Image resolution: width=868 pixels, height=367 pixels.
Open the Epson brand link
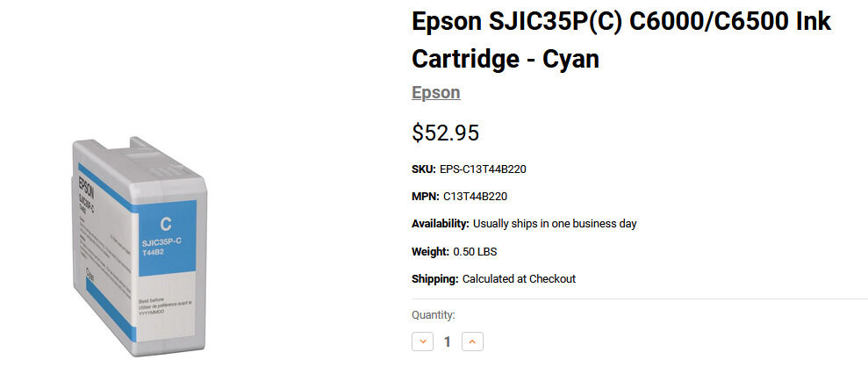click(x=435, y=92)
